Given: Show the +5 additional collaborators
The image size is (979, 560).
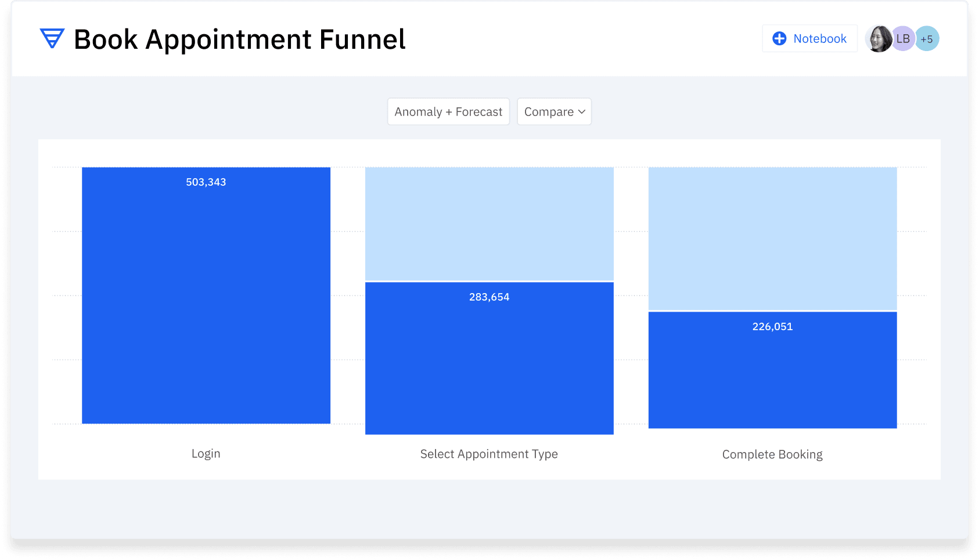Looking at the screenshot, I should point(927,39).
